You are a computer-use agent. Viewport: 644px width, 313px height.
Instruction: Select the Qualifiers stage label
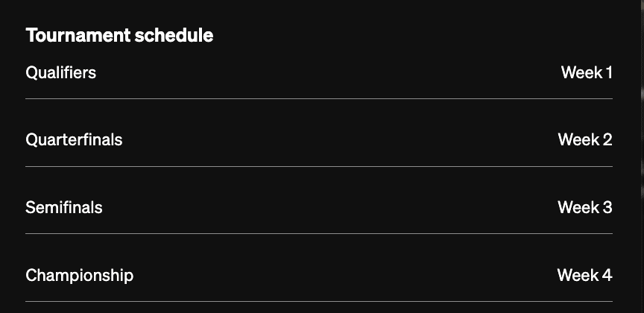pyautogui.click(x=60, y=72)
